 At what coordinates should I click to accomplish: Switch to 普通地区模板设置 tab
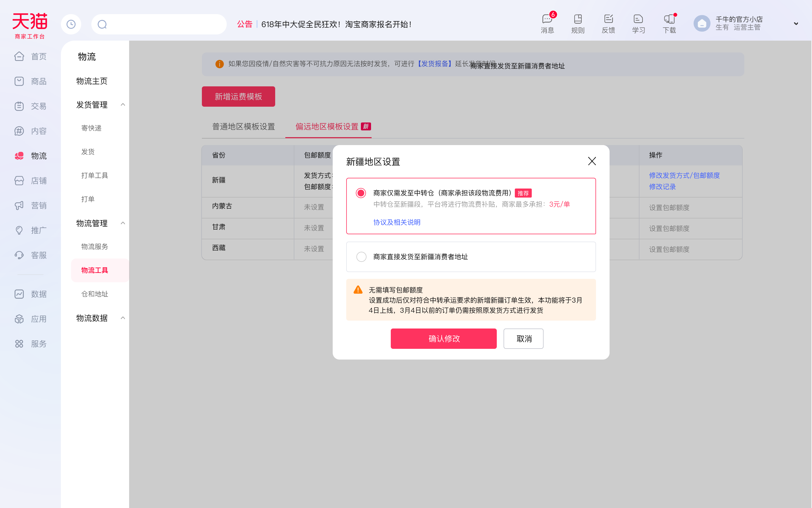click(244, 127)
